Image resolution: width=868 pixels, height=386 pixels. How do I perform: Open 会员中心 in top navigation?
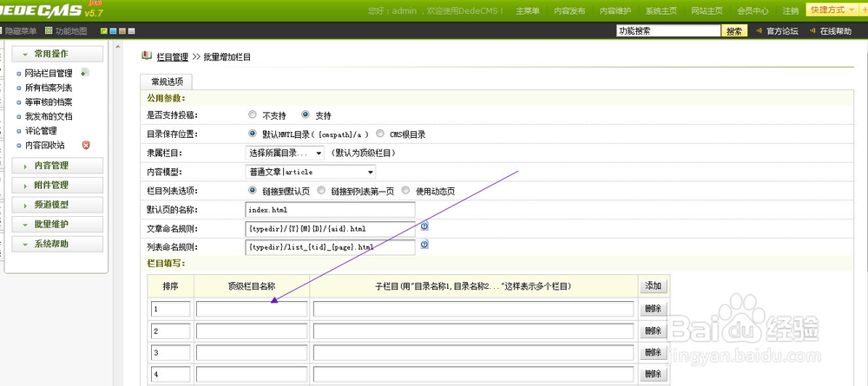tap(753, 10)
